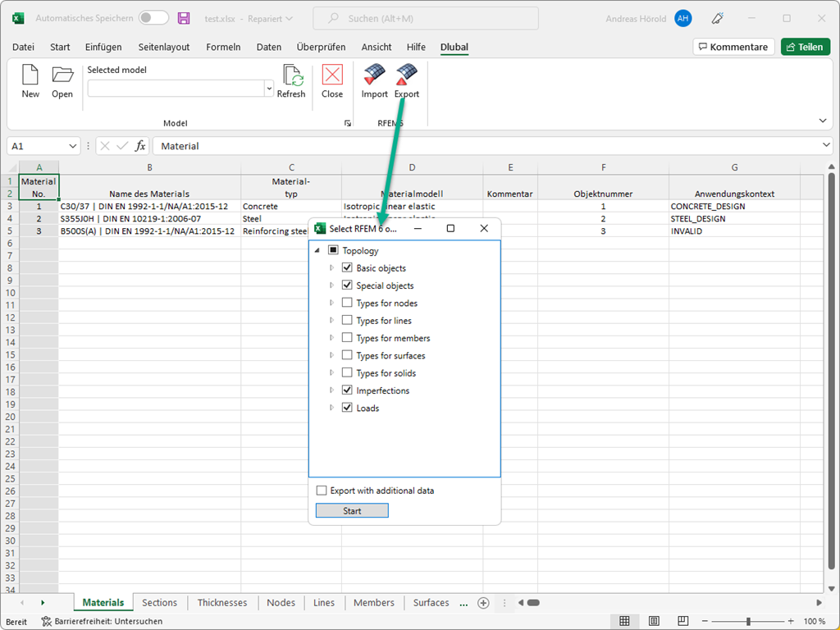This screenshot has width=840, height=630.
Task: Check Export with additional data
Action: [321, 490]
